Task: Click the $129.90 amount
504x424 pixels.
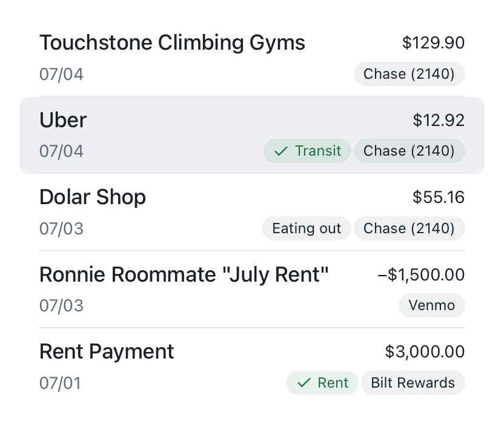Action: click(x=433, y=43)
